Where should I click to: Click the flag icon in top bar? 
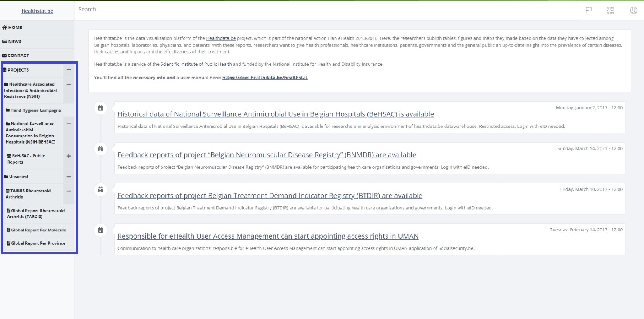tap(589, 10)
